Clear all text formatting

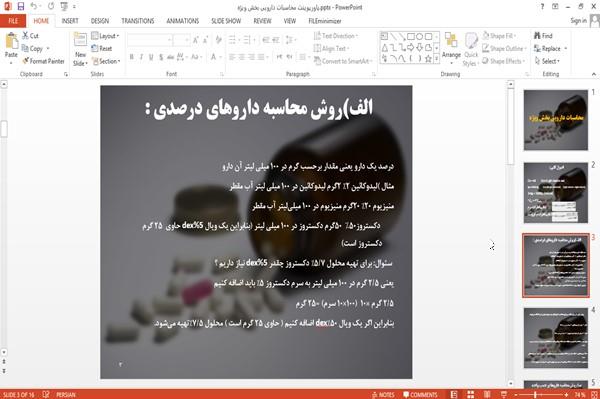pos(218,40)
